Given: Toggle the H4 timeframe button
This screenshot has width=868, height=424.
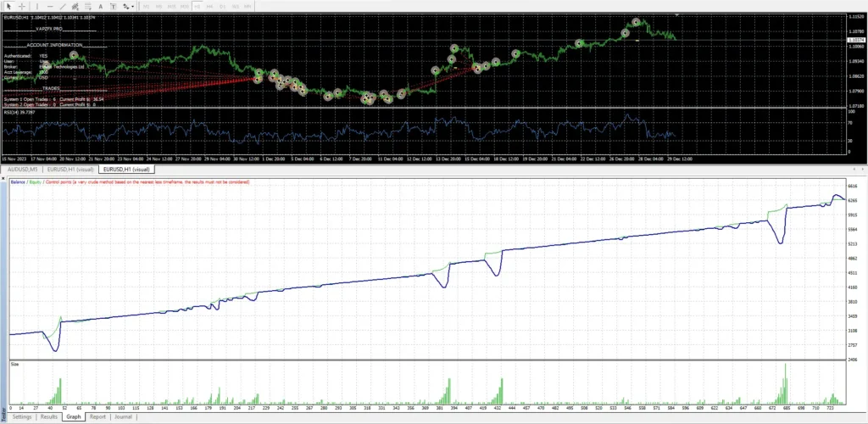Looking at the screenshot, I should [x=210, y=6].
